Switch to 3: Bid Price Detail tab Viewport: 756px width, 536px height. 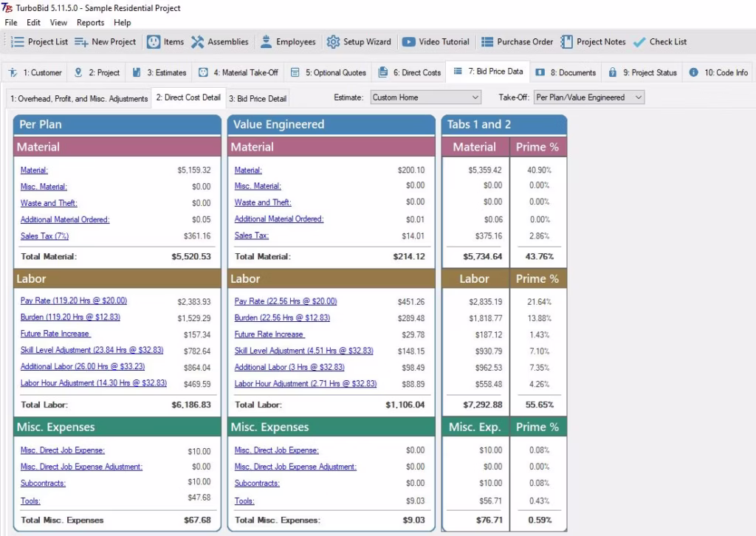258,98
